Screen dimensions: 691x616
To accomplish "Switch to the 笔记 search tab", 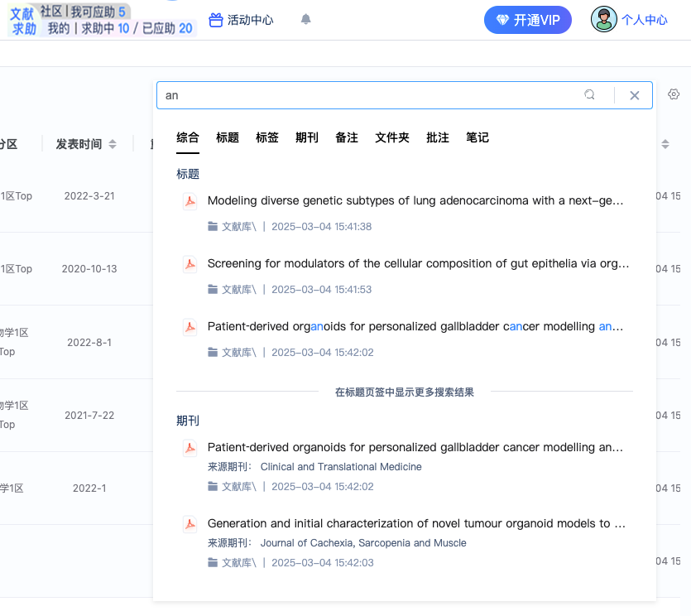I will click(477, 137).
